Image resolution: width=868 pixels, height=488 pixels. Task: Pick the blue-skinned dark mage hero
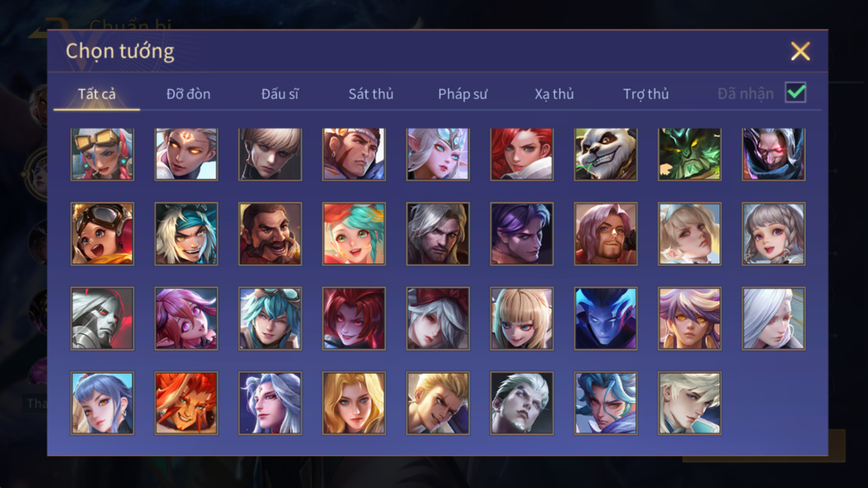(606, 318)
